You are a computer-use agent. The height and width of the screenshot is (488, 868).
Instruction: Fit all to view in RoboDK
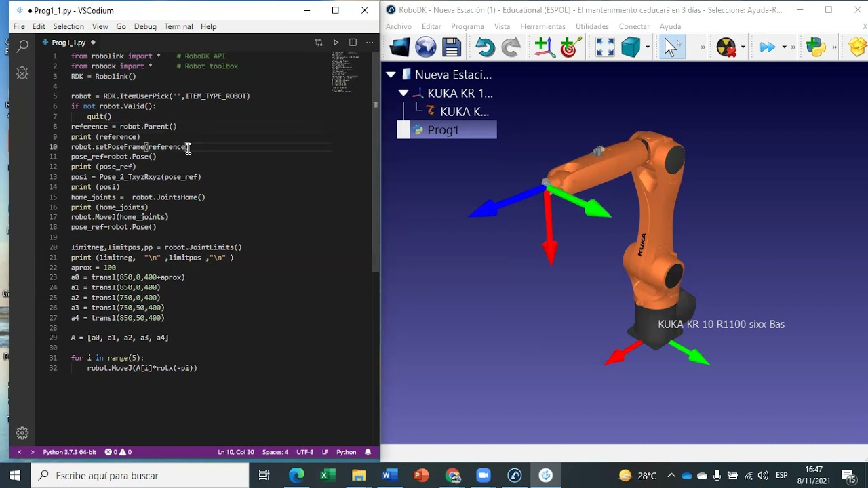pos(605,47)
